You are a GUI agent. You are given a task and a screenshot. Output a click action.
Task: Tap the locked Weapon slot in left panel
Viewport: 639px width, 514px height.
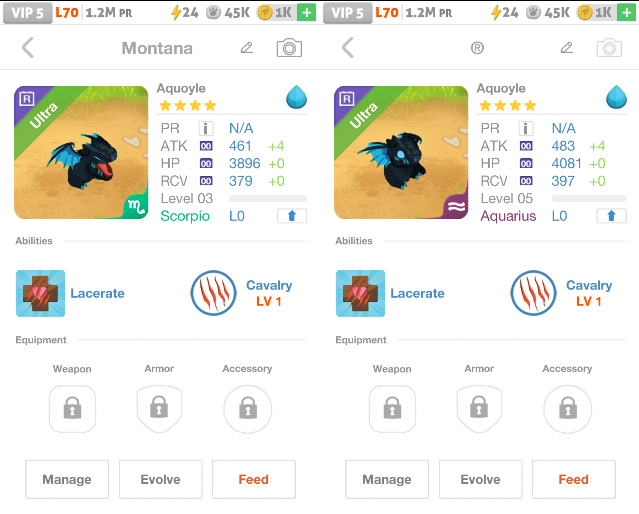coord(73,409)
